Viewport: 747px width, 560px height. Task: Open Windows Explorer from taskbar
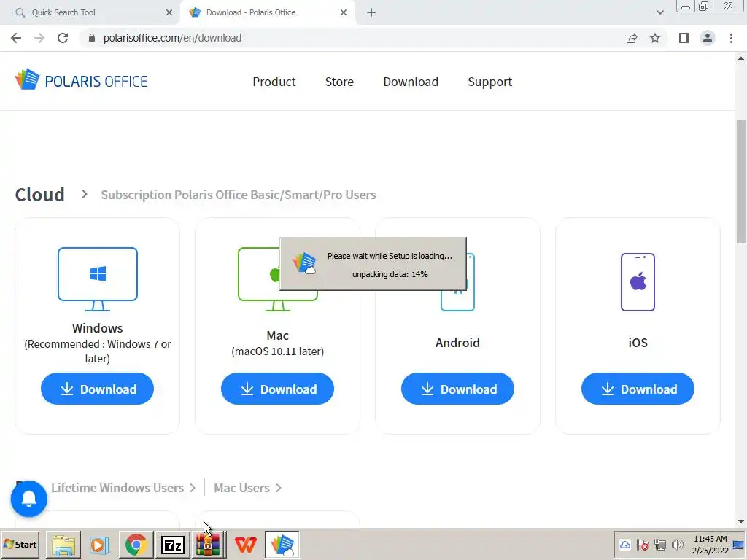[x=63, y=545]
